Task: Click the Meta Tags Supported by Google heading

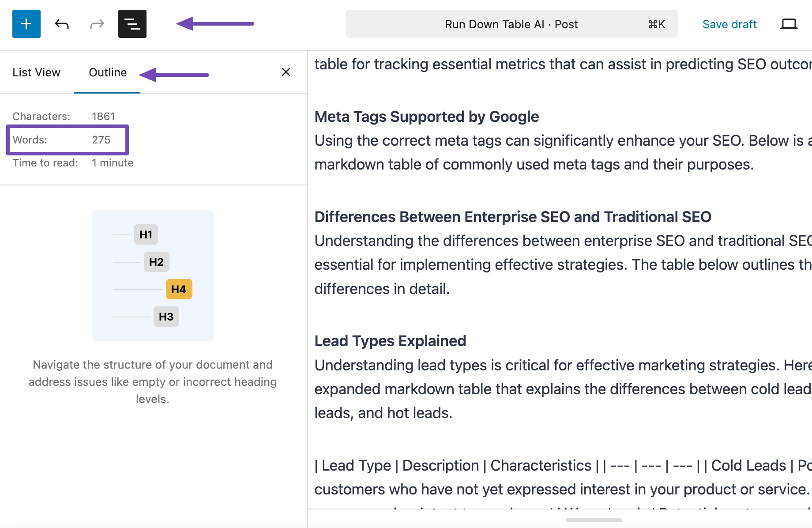Action: point(426,117)
